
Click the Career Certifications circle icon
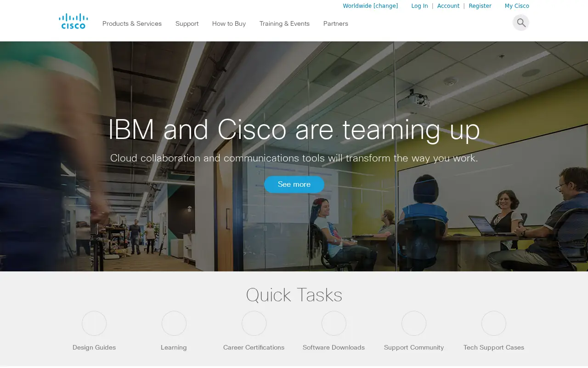(x=254, y=323)
